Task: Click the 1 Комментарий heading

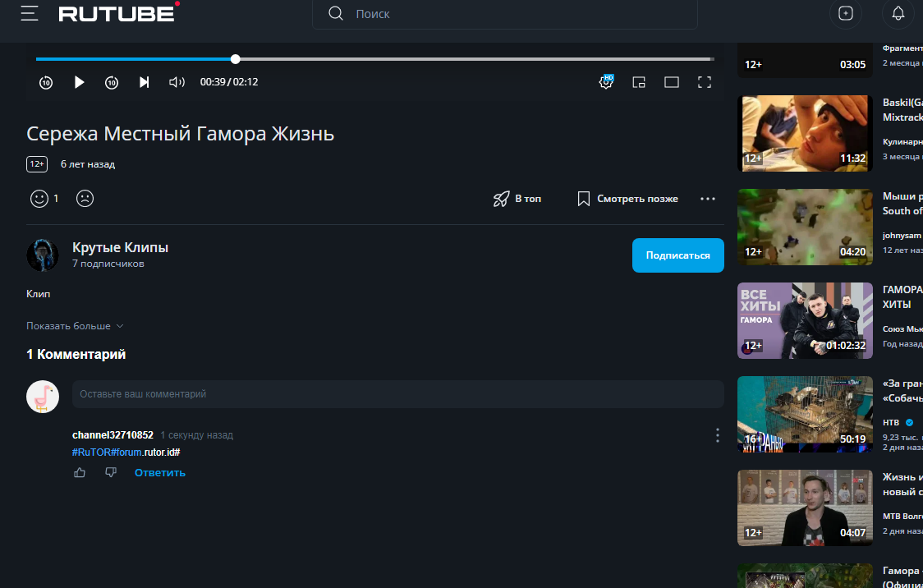Action: [x=76, y=354]
